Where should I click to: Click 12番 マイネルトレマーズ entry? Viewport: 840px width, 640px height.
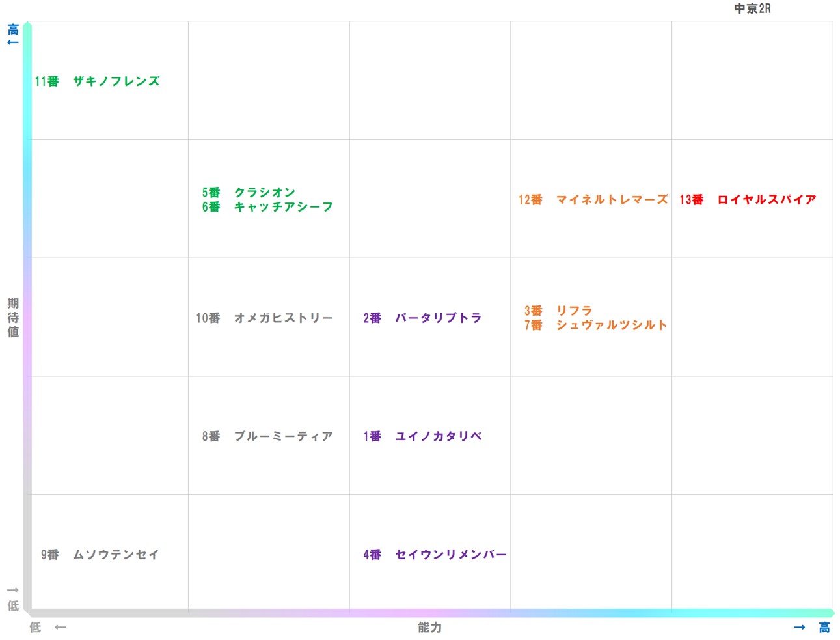coord(595,200)
